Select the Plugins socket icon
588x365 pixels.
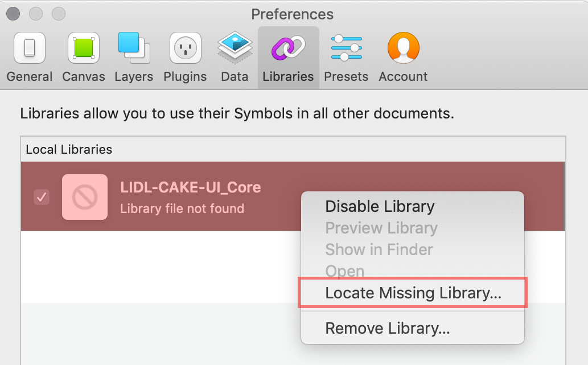click(x=185, y=48)
